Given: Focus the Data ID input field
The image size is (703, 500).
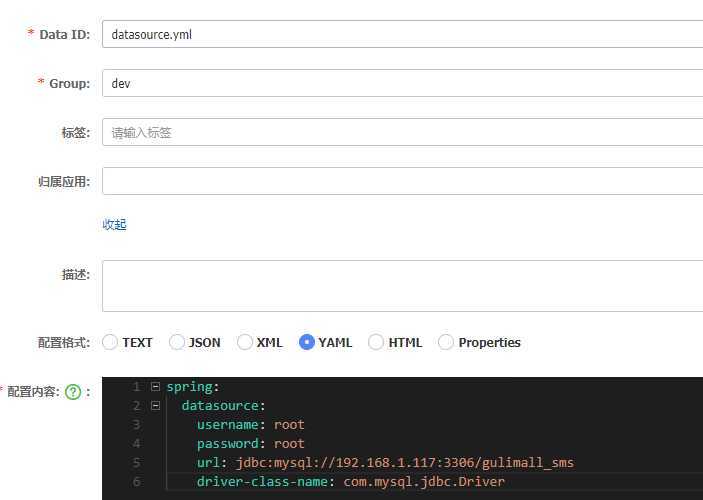Looking at the screenshot, I should [400, 34].
